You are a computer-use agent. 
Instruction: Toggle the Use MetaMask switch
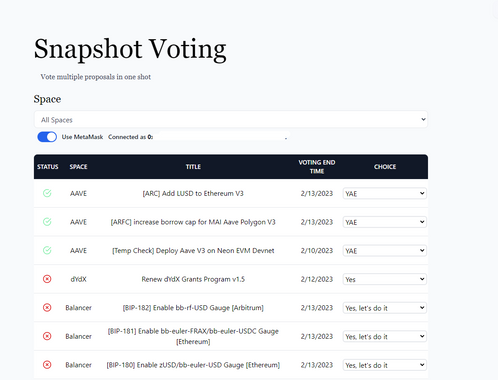[47, 137]
